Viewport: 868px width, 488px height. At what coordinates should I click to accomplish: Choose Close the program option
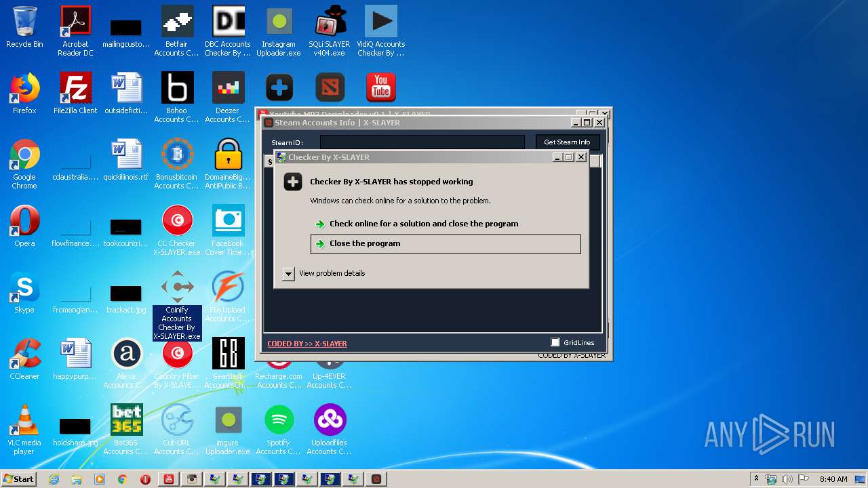(446, 244)
